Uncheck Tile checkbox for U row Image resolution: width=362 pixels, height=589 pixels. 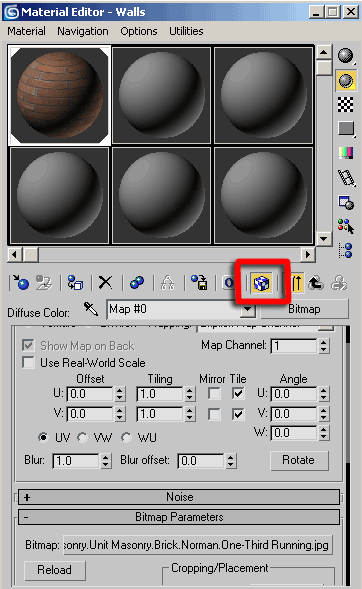pyautogui.click(x=238, y=394)
